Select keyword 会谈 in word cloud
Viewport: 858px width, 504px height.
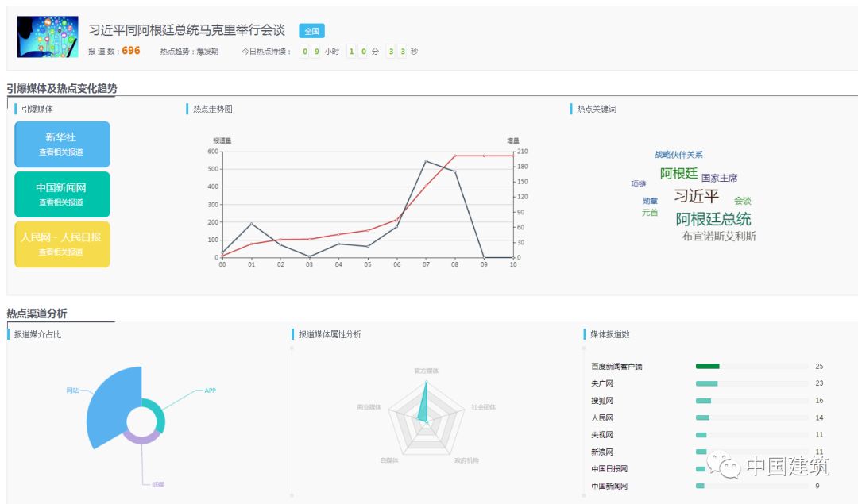[743, 201]
